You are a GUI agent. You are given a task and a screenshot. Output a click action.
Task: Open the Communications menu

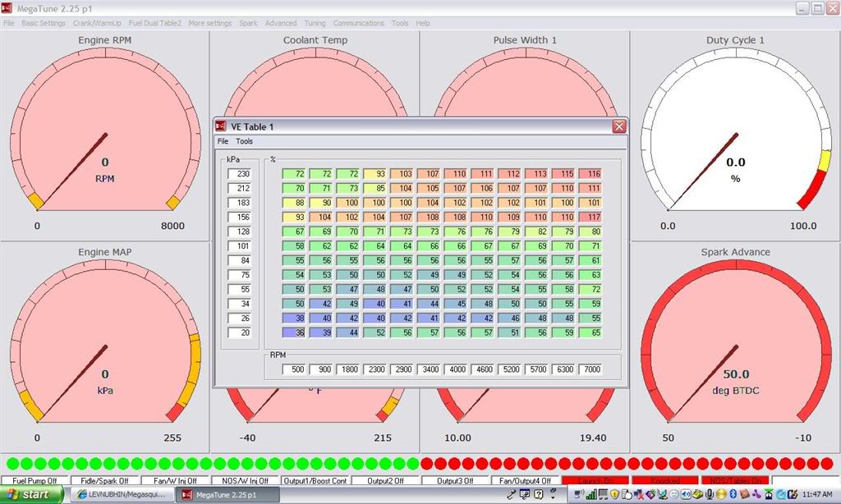pos(361,23)
